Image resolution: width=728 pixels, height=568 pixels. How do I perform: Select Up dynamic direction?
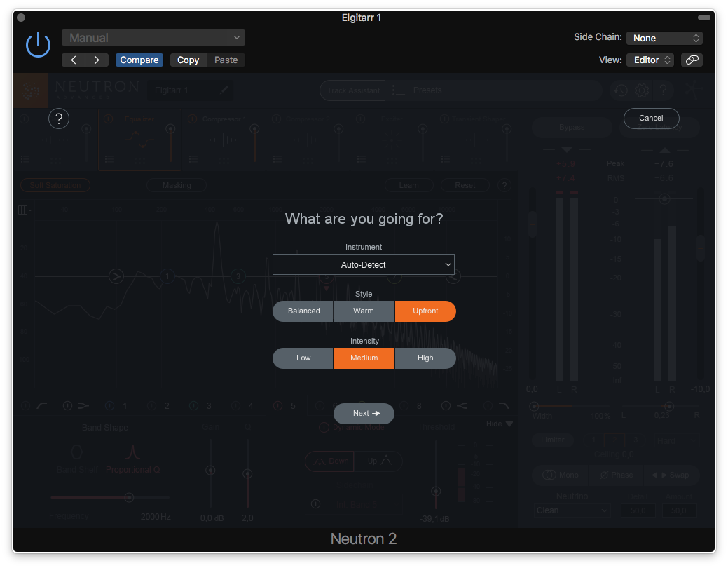(x=379, y=461)
